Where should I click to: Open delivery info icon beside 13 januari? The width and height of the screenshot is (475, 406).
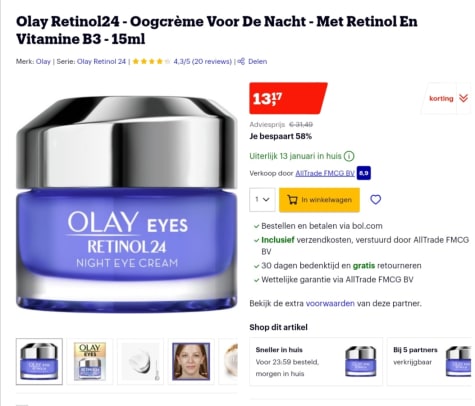point(349,156)
